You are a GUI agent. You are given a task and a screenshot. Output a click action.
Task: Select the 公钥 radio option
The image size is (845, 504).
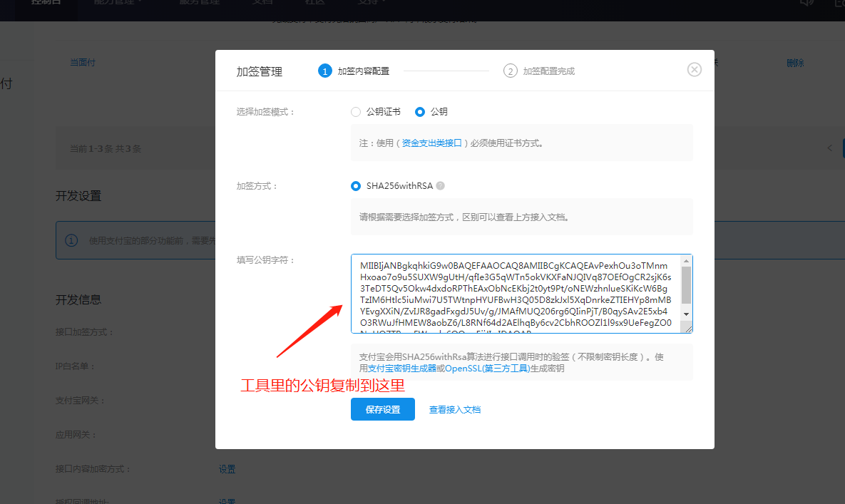click(420, 112)
